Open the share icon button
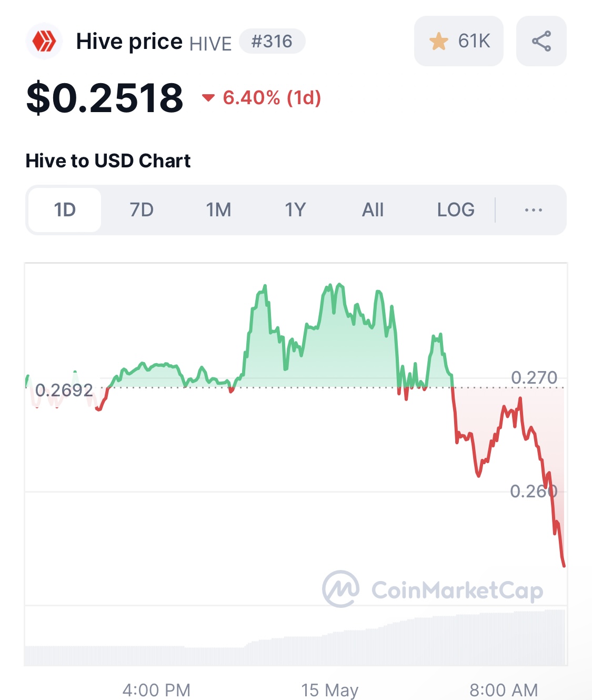Viewport: 592px width, 700px height. 541,41
